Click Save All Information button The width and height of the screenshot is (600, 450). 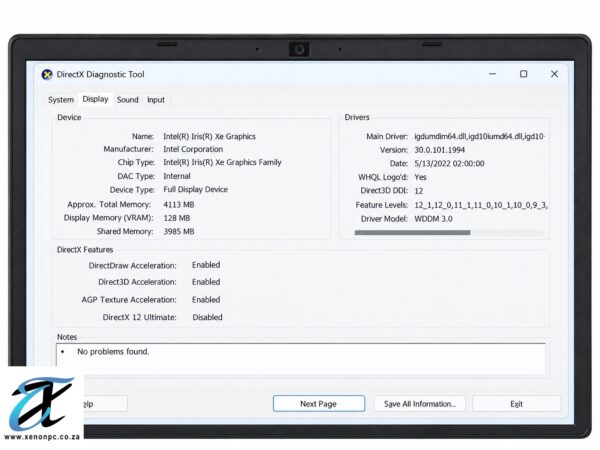click(x=420, y=404)
